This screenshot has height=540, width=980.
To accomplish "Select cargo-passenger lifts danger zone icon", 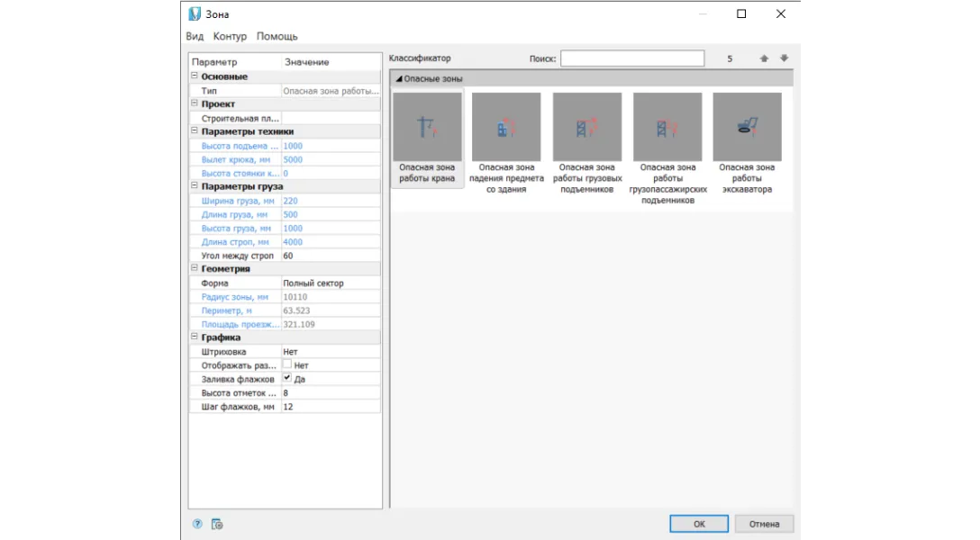I will [667, 127].
